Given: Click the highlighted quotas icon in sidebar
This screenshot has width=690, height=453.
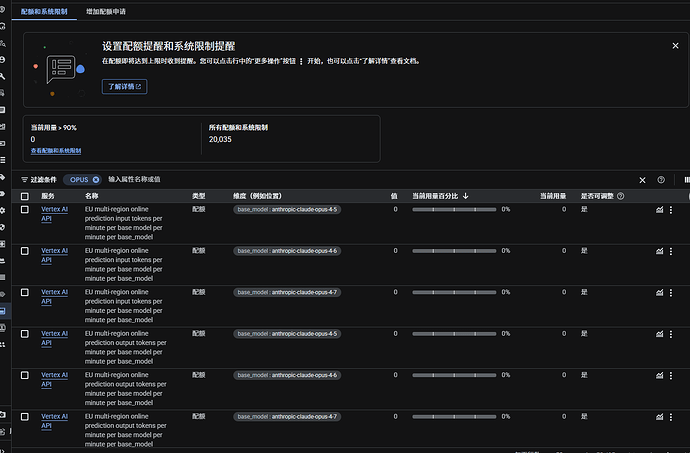Looking at the screenshot, I should pos(3,311).
